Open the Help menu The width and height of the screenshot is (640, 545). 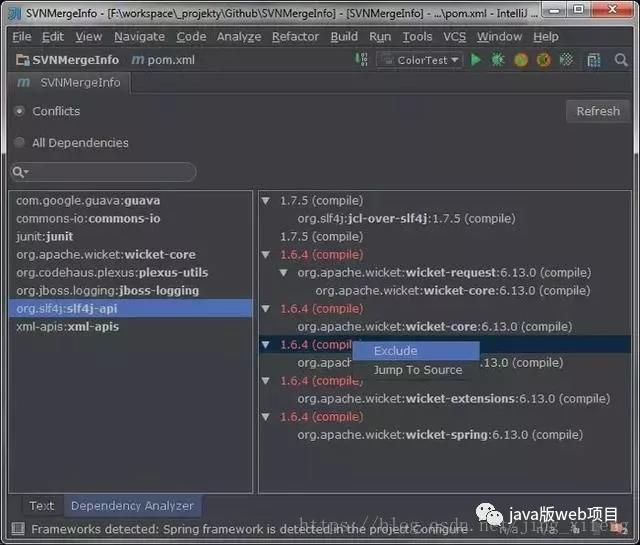[x=546, y=37]
